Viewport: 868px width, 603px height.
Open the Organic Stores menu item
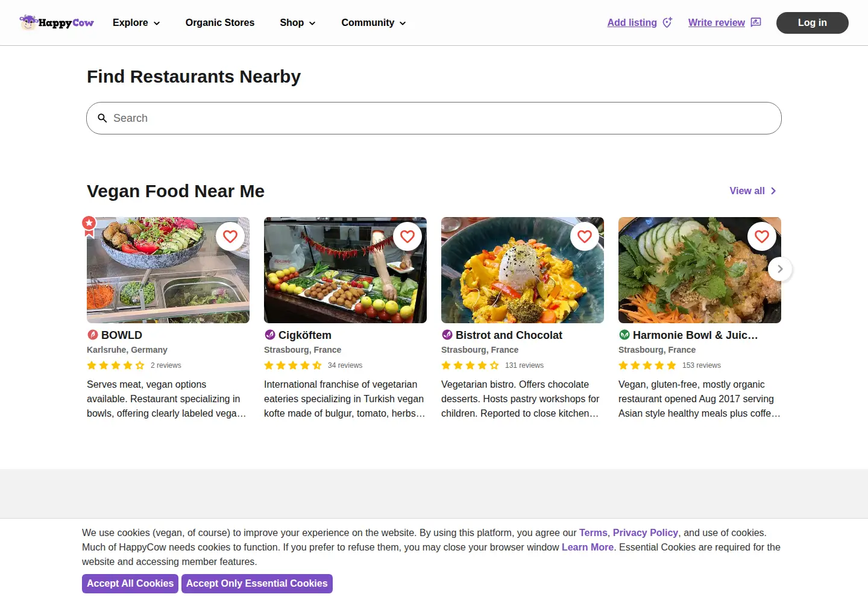[220, 23]
